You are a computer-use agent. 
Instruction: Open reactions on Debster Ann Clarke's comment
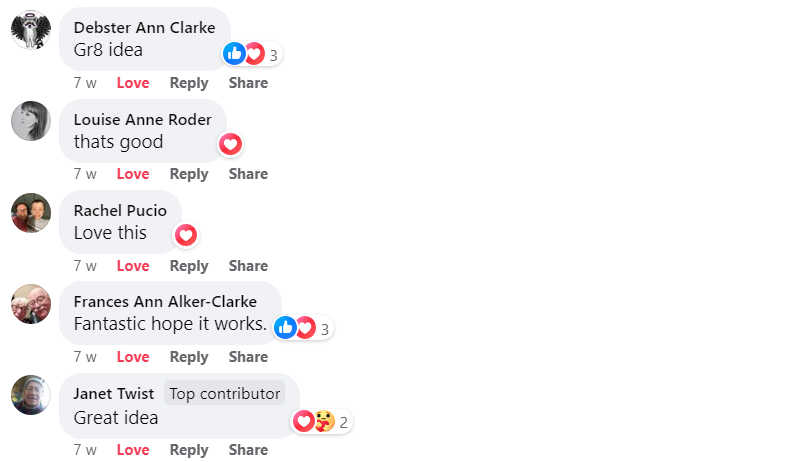252,54
